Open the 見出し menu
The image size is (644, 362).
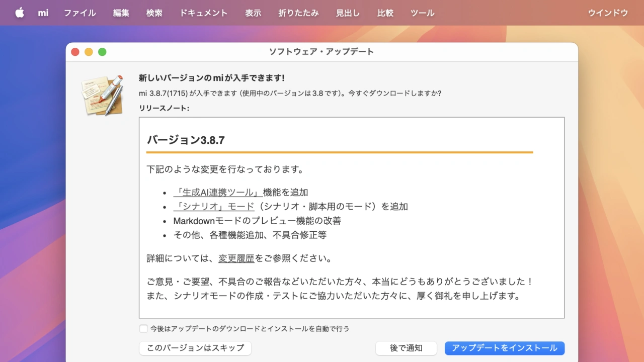pyautogui.click(x=348, y=13)
